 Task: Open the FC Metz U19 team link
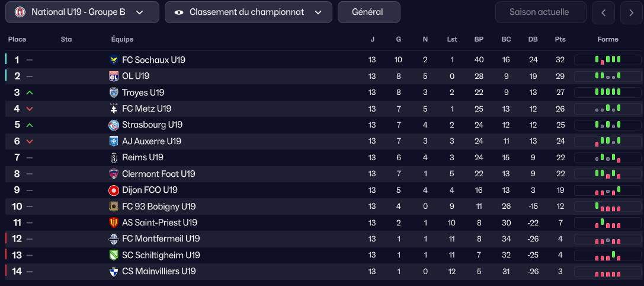tap(146, 109)
